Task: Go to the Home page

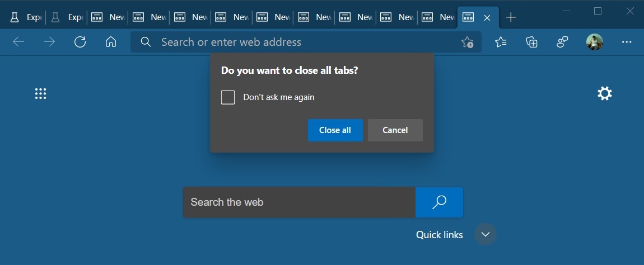Action: [111, 42]
